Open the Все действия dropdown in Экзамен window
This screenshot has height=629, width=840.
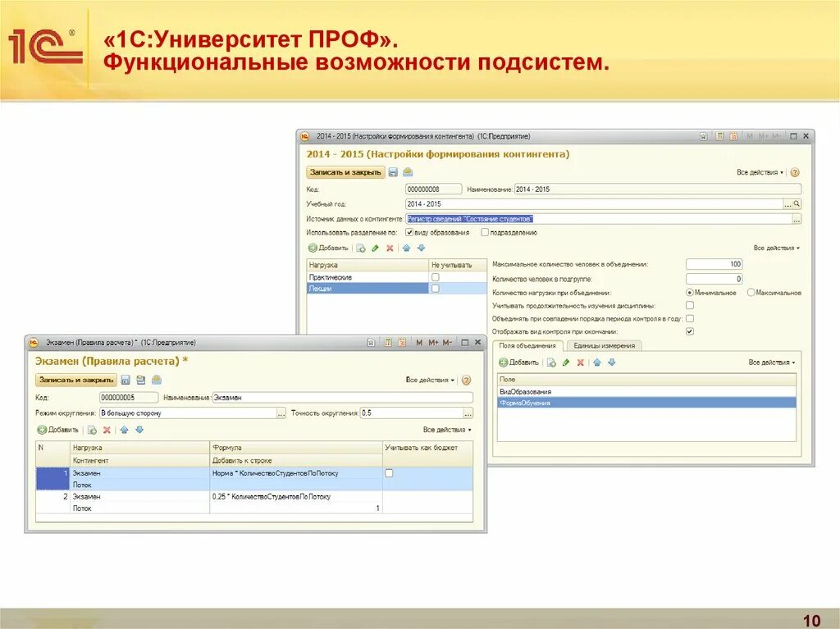[x=428, y=381]
